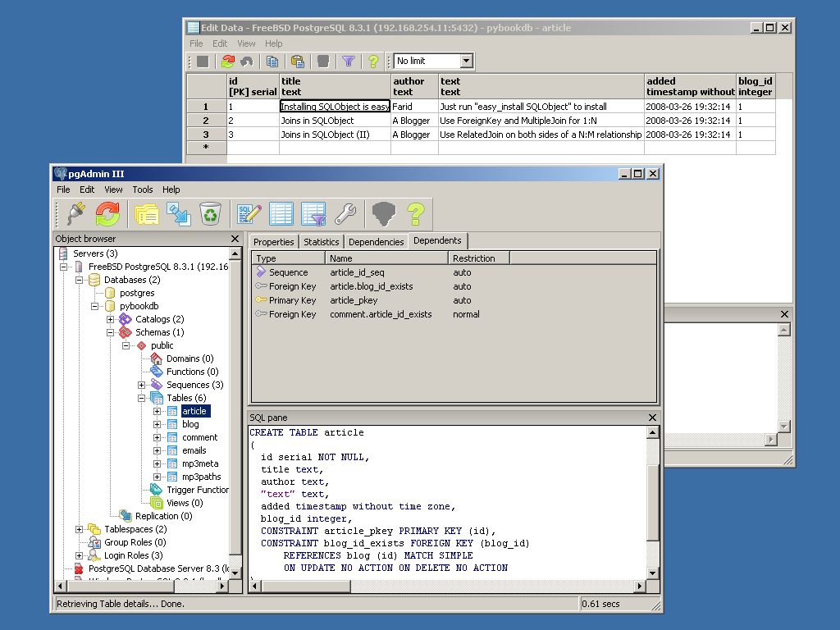The image size is (840, 630).
Task: Collapse the Databases (2) tree node
Action: (79, 280)
